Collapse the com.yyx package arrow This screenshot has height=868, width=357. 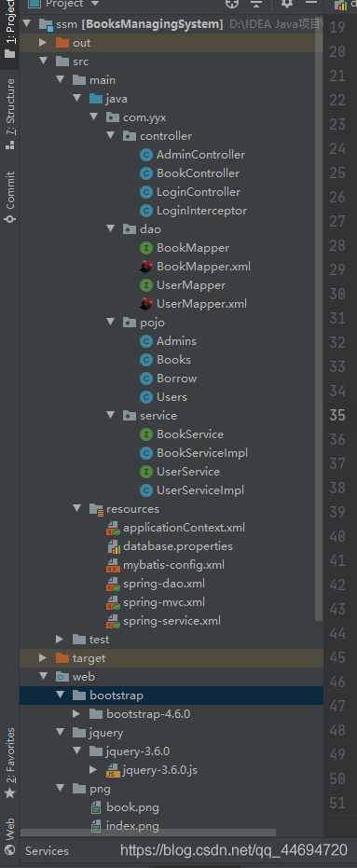(x=93, y=117)
